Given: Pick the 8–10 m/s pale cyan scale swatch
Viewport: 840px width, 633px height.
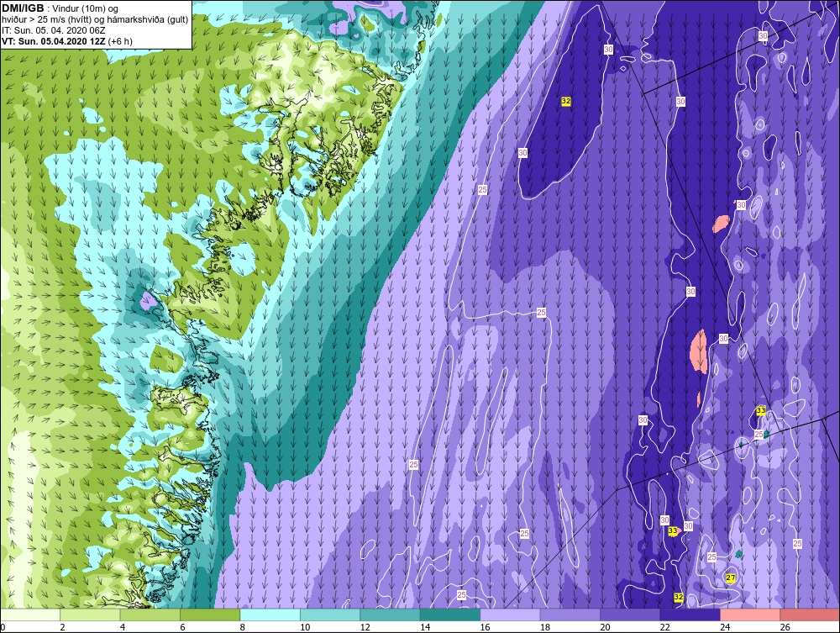Looking at the screenshot, I should click(x=270, y=615).
